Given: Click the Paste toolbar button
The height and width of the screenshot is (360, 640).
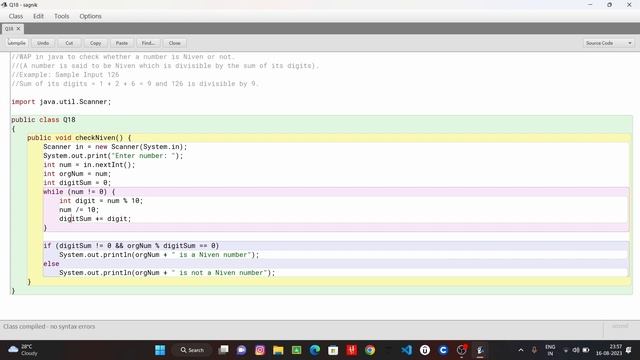Looking at the screenshot, I should pyautogui.click(x=122, y=43).
